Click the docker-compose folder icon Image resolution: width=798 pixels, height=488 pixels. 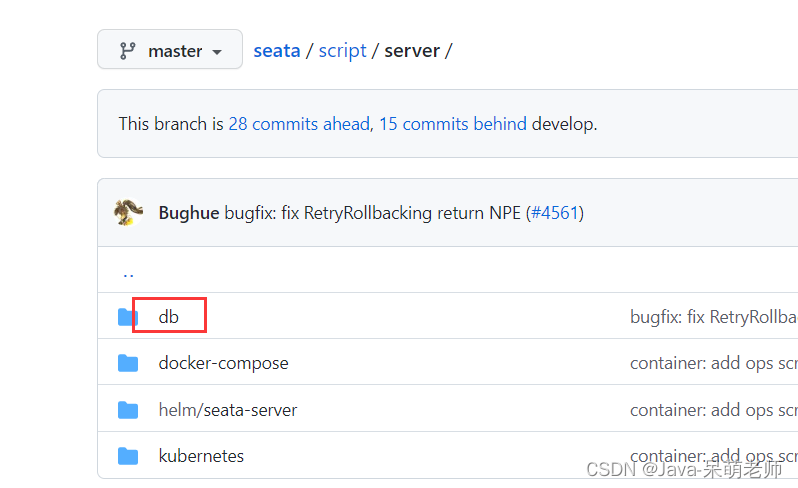click(128, 363)
